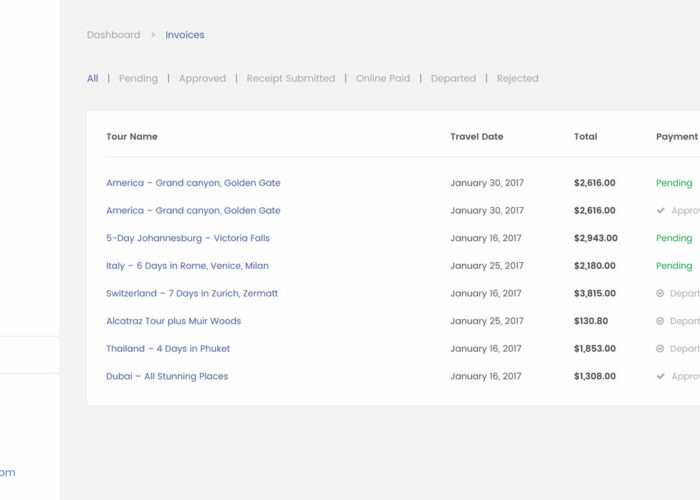This screenshot has height=500, width=700.
Task: Click the breadcrumb arrow after Dashboard
Action: (x=153, y=35)
